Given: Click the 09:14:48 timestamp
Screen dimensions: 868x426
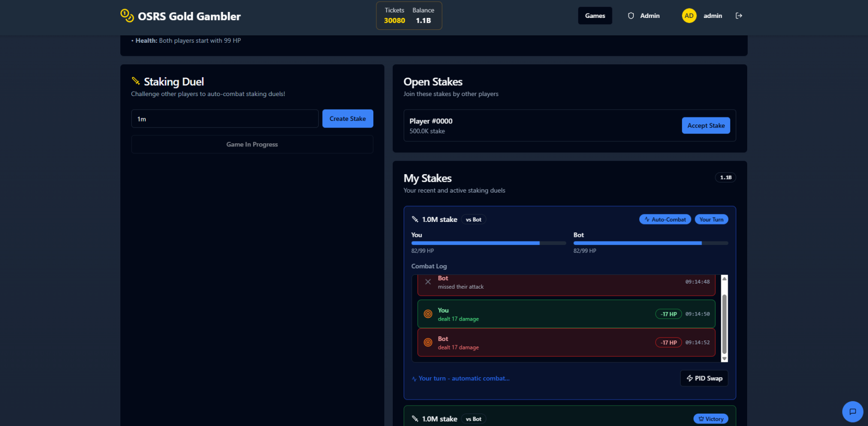Looking at the screenshot, I should (697, 282).
